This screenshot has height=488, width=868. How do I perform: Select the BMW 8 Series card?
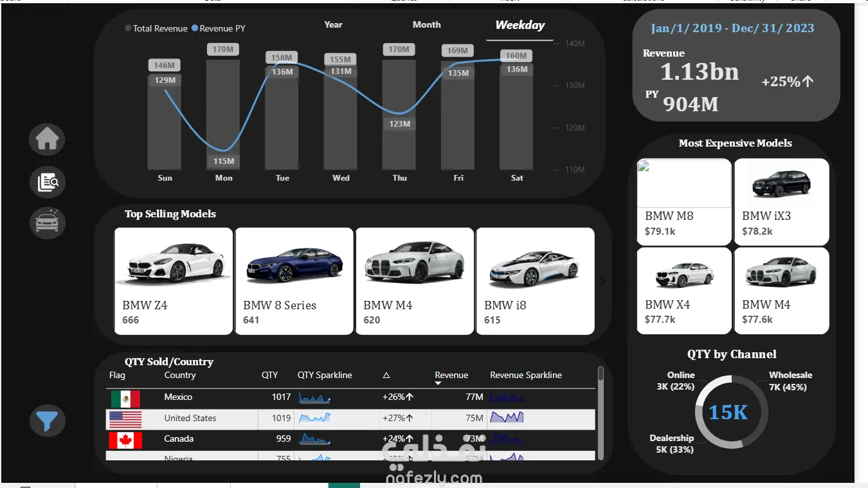[x=294, y=281]
